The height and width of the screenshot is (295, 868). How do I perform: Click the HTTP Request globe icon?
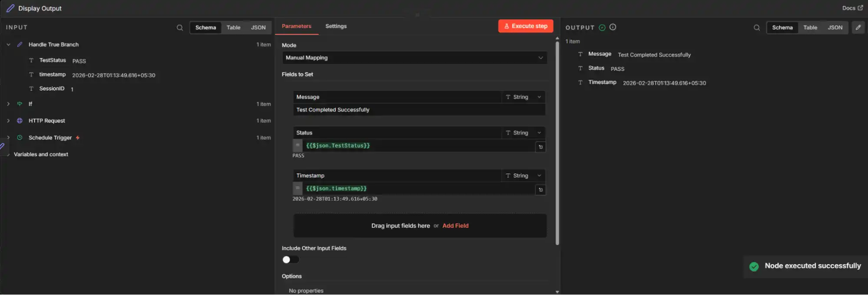tap(20, 120)
